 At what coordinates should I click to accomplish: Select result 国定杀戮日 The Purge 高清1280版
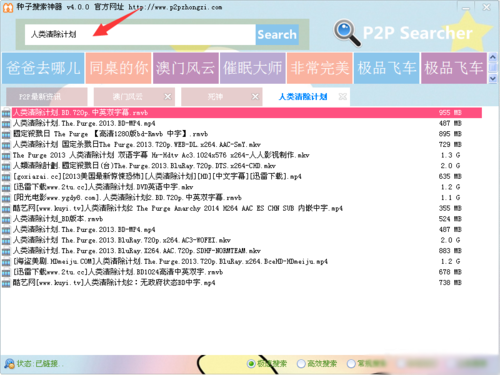pyautogui.click(x=247, y=134)
